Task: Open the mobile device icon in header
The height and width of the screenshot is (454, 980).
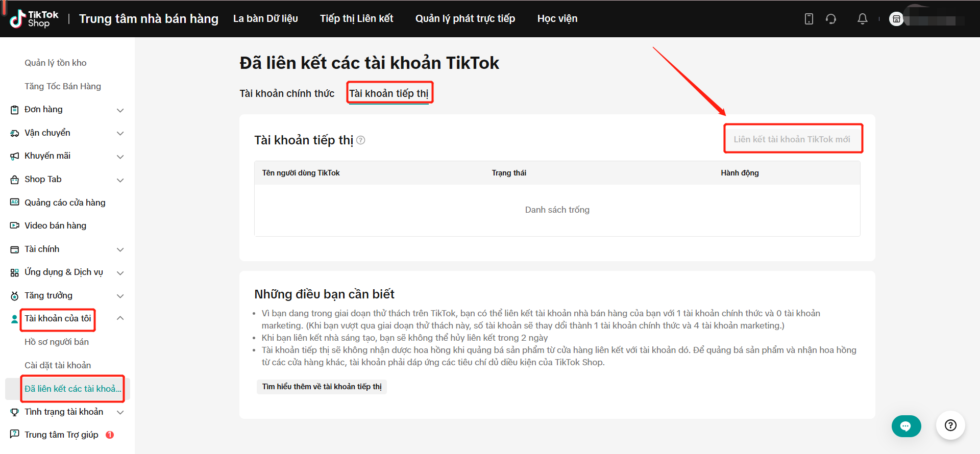Action: pos(809,19)
